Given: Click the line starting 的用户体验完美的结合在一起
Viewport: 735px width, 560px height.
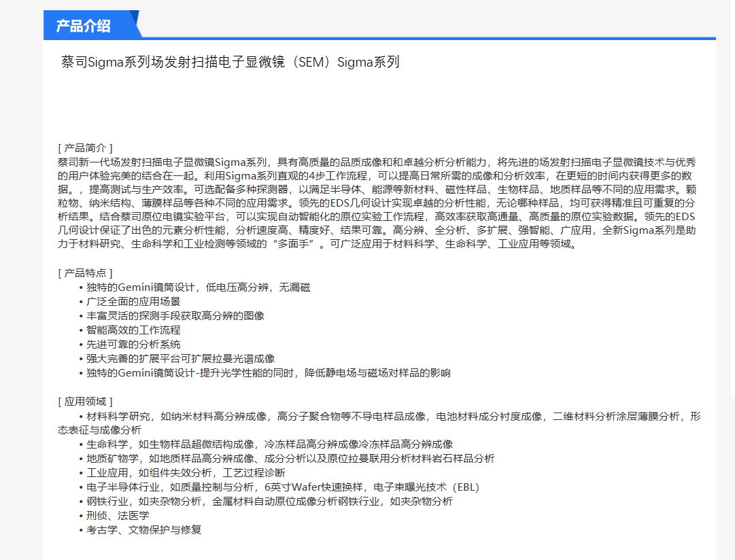Looking at the screenshot, I should tap(375, 176).
